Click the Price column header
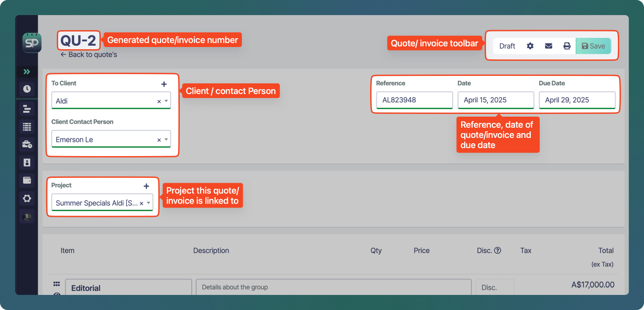This screenshot has height=310, width=644. [x=422, y=251]
